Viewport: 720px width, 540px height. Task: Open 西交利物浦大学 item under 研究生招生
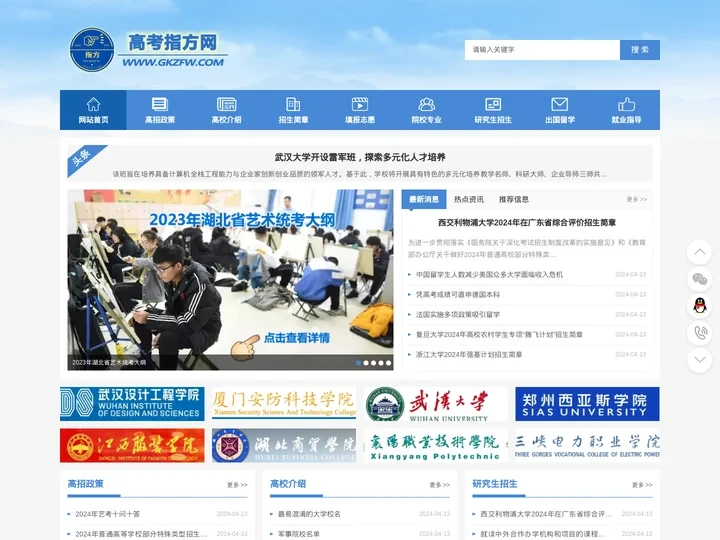[x=546, y=514]
